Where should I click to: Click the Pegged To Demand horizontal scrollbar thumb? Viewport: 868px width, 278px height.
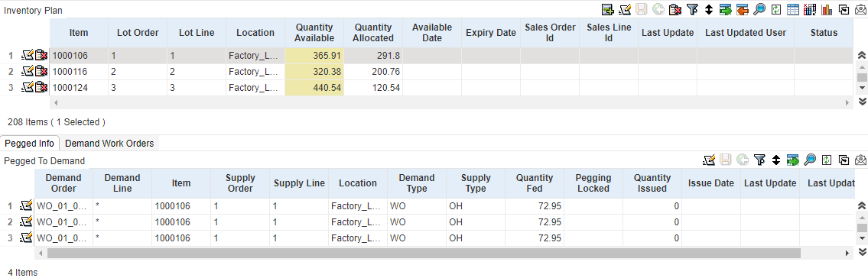coord(424,253)
